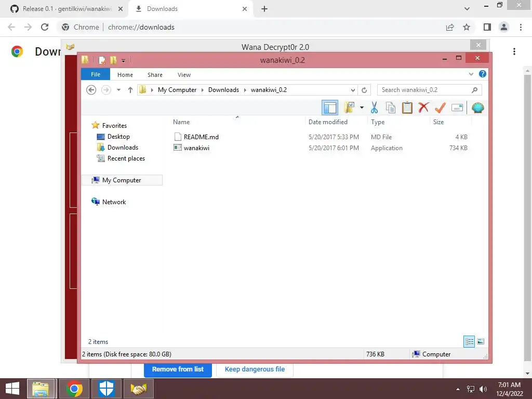This screenshot has width=532, height=399.
Task: Go back in Explorer navigation
Action: coord(91,90)
